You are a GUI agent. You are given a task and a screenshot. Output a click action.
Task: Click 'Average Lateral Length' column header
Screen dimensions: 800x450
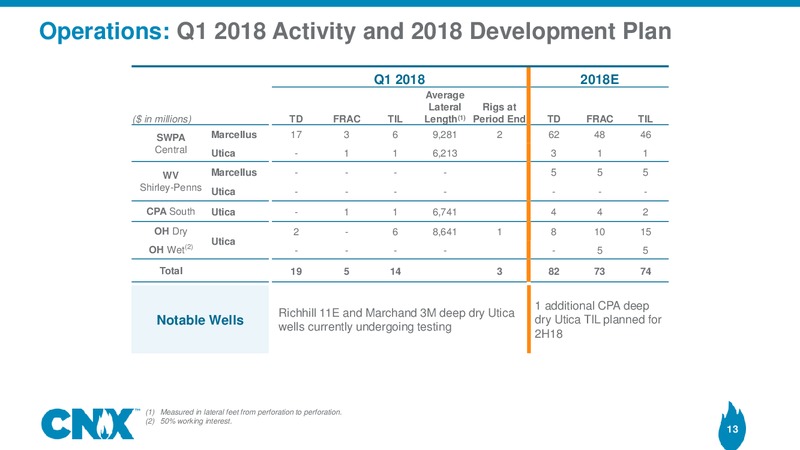445,107
